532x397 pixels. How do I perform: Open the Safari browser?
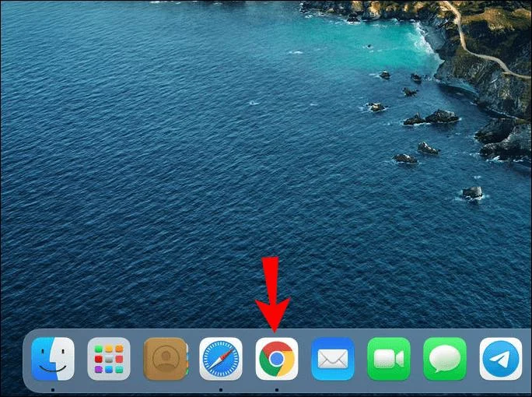(221, 359)
